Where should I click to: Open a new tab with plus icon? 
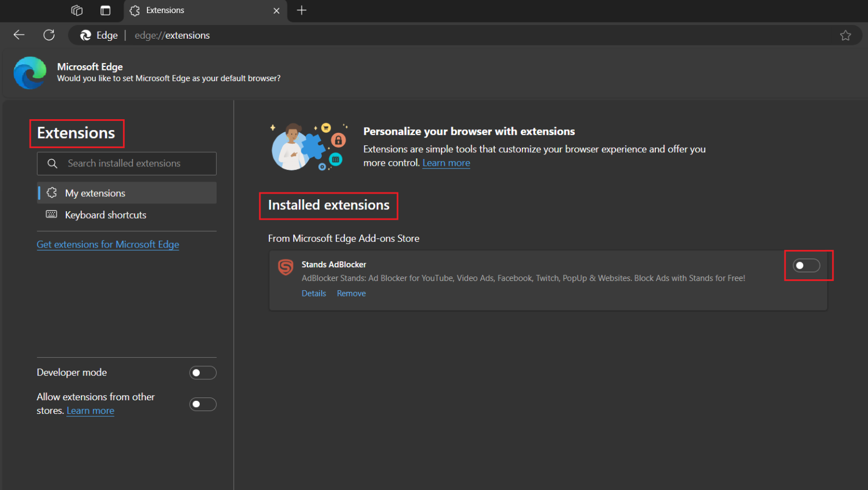[302, 10]
